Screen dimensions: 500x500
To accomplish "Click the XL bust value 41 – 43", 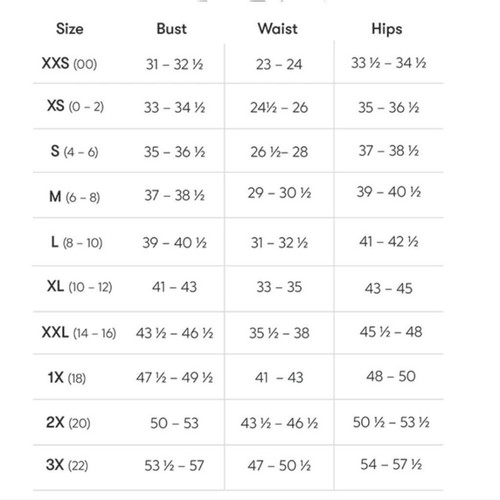I will click(x=174, y=287).
